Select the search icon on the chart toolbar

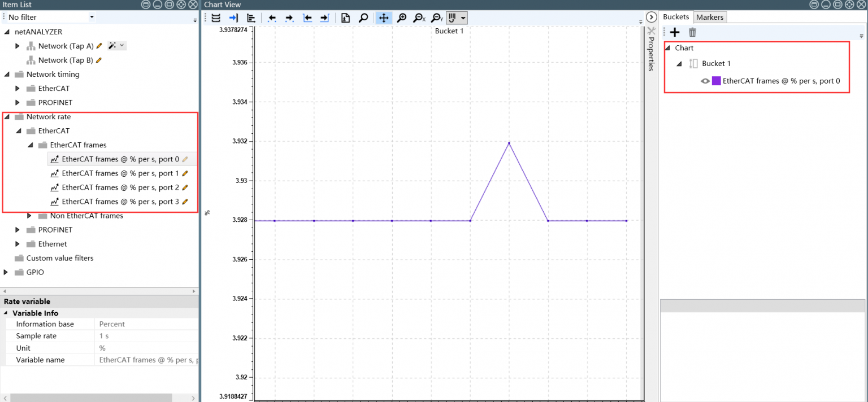click(x=363, y=18)
